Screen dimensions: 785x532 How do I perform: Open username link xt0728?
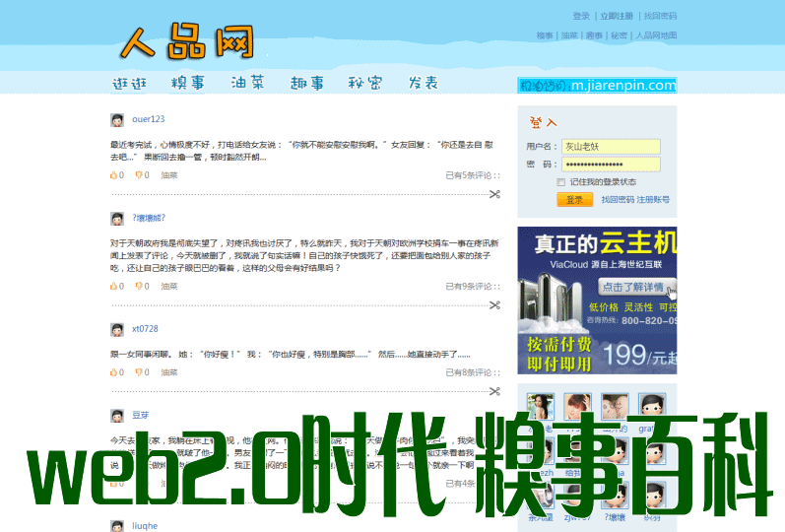145,329
